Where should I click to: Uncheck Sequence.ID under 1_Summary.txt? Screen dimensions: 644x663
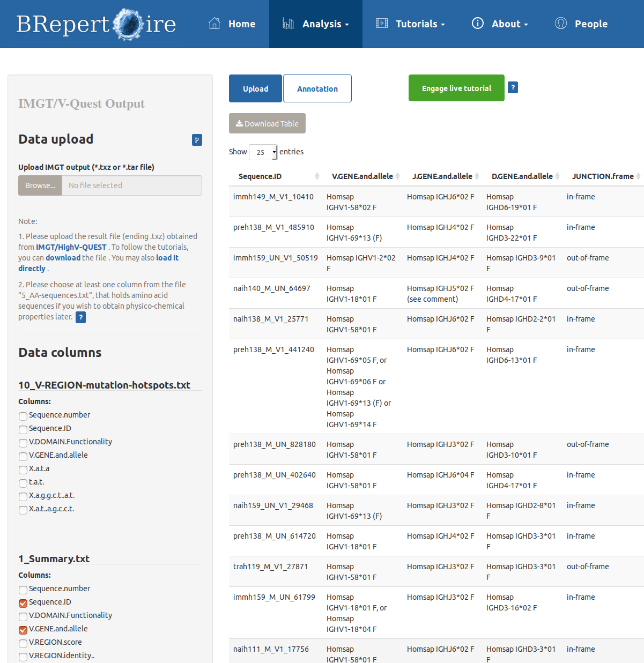[23, 603]
